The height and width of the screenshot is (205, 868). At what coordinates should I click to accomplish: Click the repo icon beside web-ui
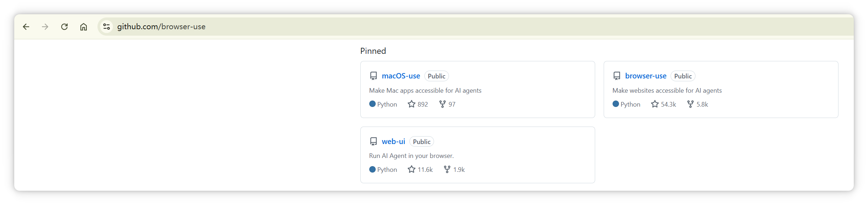point(374,142)
